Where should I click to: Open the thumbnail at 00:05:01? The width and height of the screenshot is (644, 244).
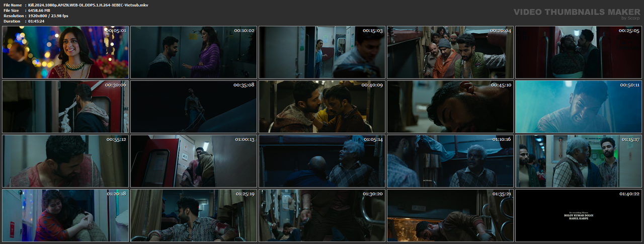click(65, 52)
